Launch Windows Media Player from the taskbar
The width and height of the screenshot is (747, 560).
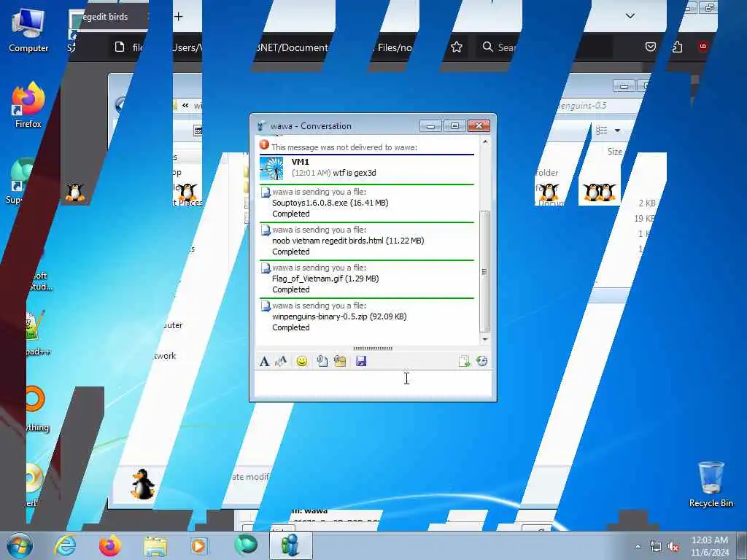(x=199, y=545)
